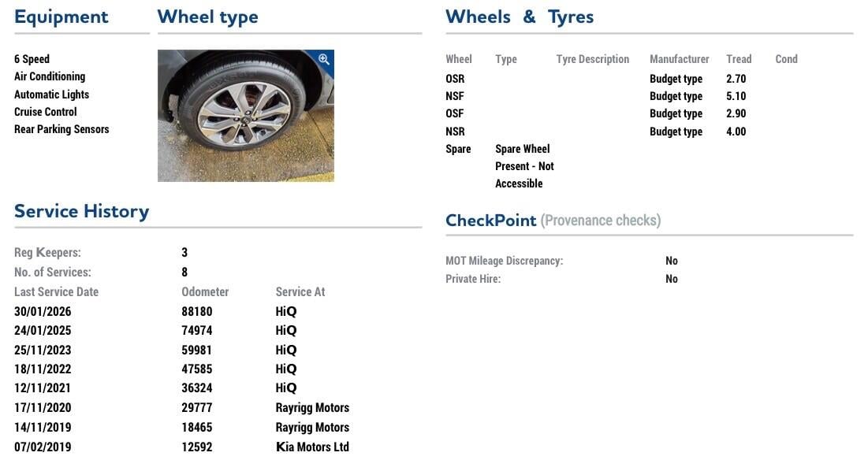Select the 30/01/2026 service date entry
The image size is (868, 471).
click(43, 311)
